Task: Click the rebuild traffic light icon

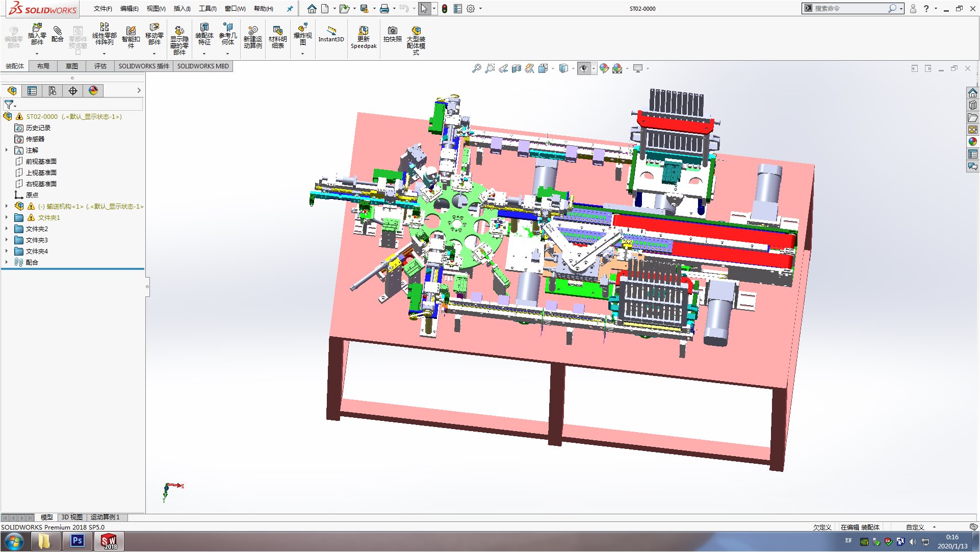Action: [x=445, y=9]
